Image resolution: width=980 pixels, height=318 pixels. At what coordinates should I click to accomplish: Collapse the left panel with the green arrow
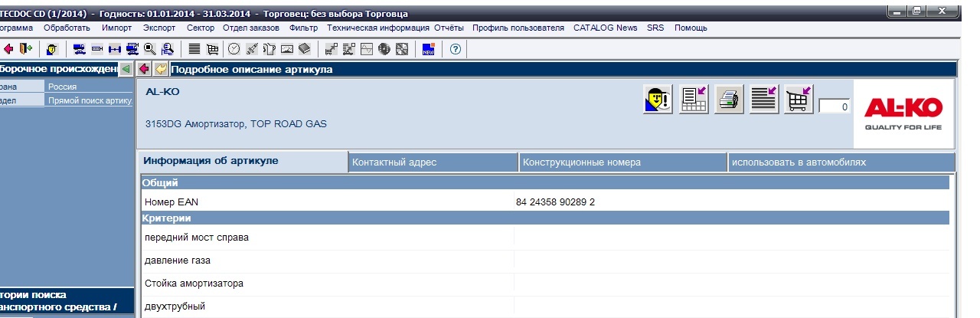coord(126,70)
